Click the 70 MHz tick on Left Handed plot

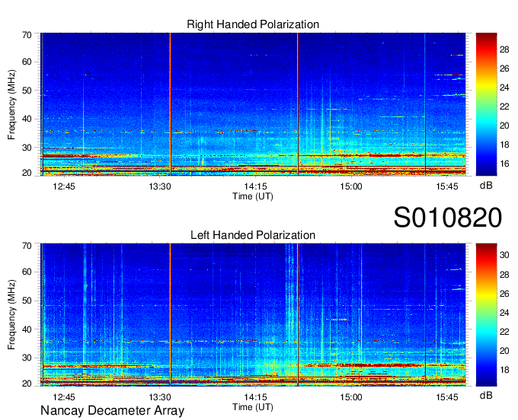tap(27, 246)
